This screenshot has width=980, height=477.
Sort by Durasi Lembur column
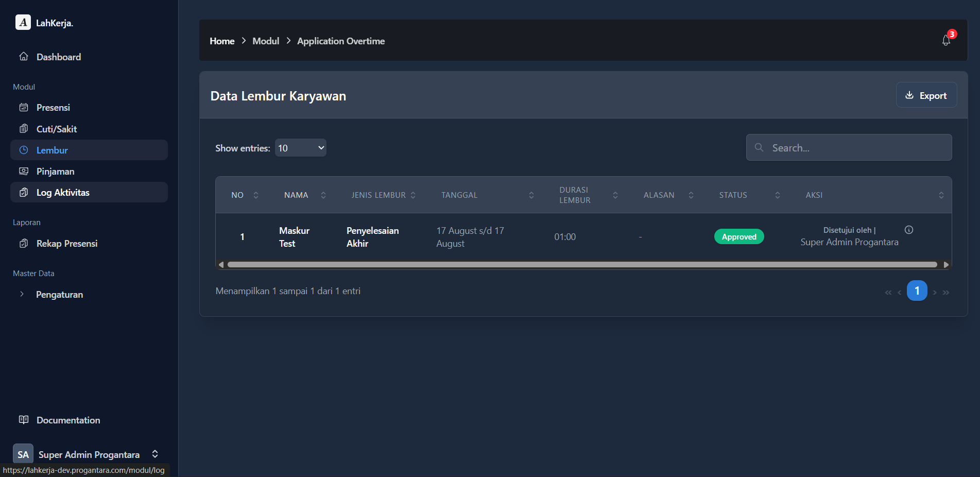click(615, 195)
